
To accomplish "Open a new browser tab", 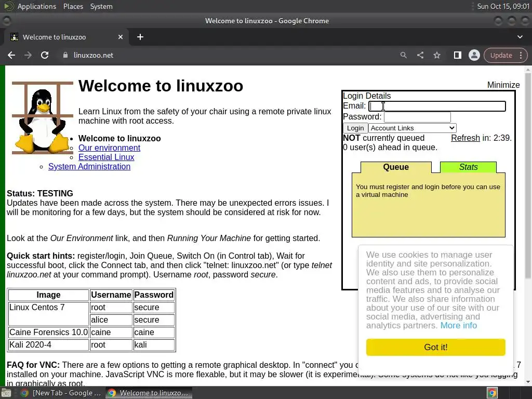I will (140, 37).
